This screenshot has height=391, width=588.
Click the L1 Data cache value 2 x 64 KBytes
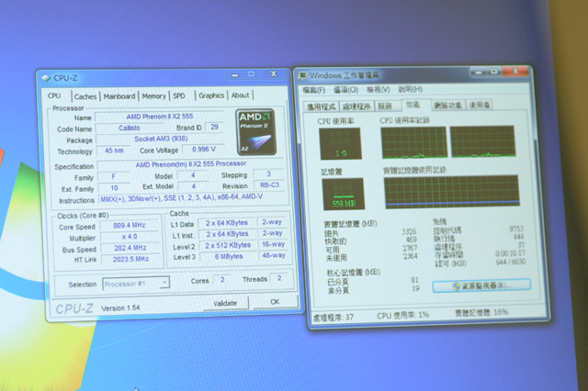pos(227,223)
